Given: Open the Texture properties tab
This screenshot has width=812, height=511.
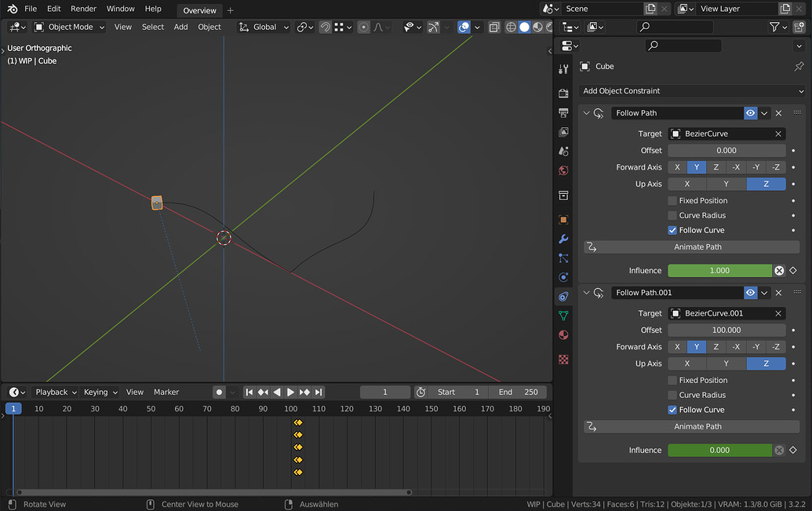Looking at the screenshot, I should 563,360.
